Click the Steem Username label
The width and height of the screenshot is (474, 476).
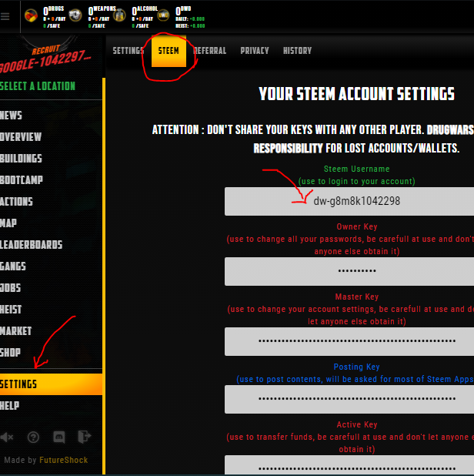pyautogui.click(x=356, y=169)
